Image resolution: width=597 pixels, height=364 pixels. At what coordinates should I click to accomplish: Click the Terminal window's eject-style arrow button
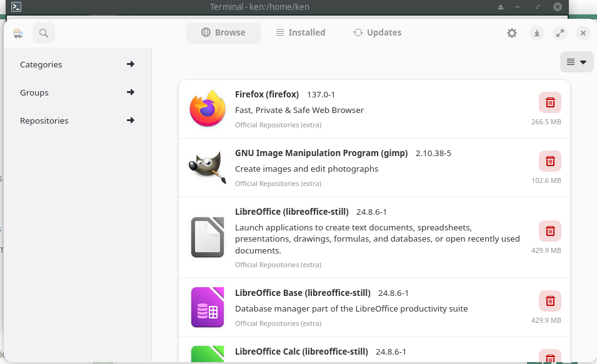point(501,7)
